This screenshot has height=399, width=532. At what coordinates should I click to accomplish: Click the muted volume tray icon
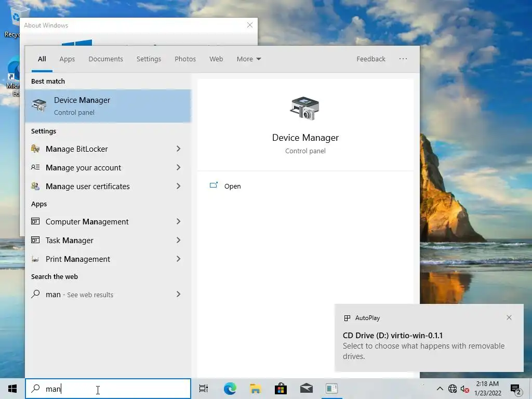[464, 389]
